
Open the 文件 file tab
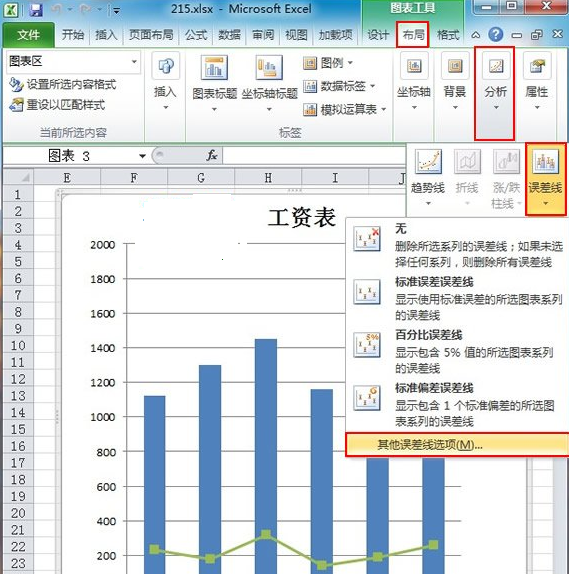(29, 35)
